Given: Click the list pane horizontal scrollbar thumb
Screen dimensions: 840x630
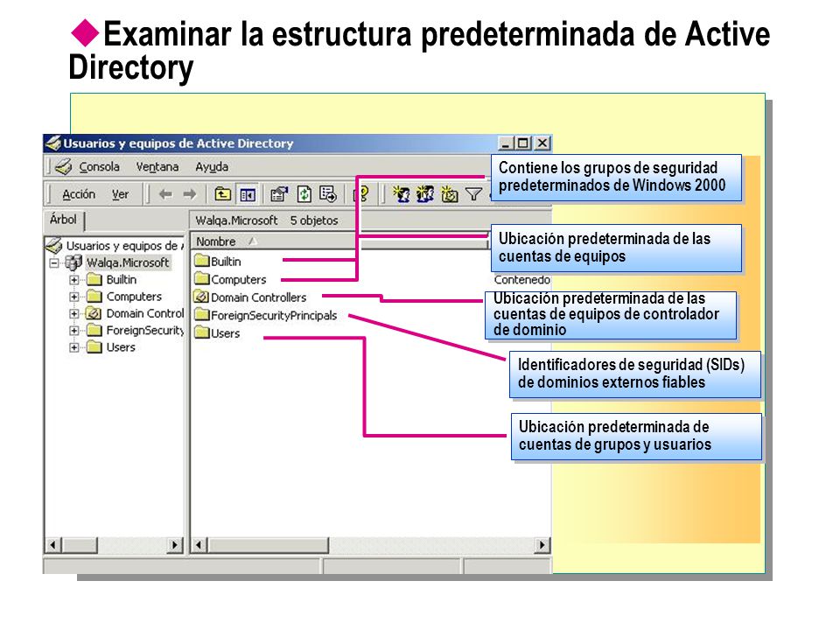Looking at the screenshot, I should coord(268,545).
